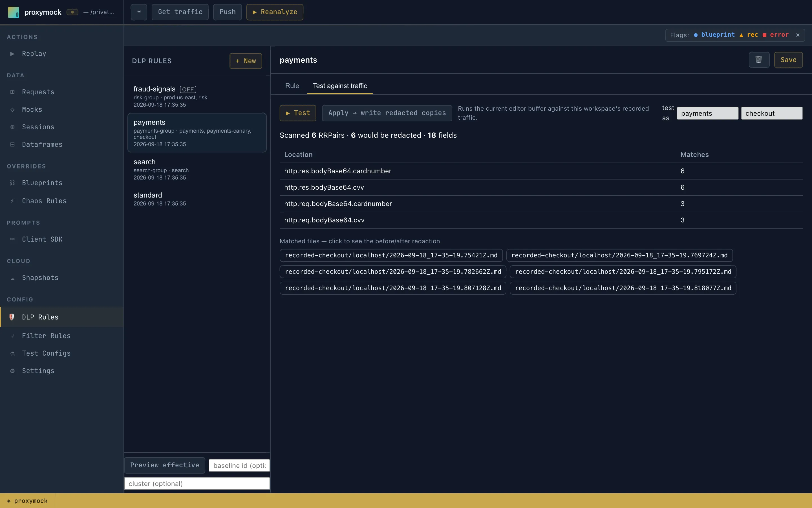The height and width of the screenshot is (508, 812).
Task: Open the Requests section
Action: click(38, 92)
